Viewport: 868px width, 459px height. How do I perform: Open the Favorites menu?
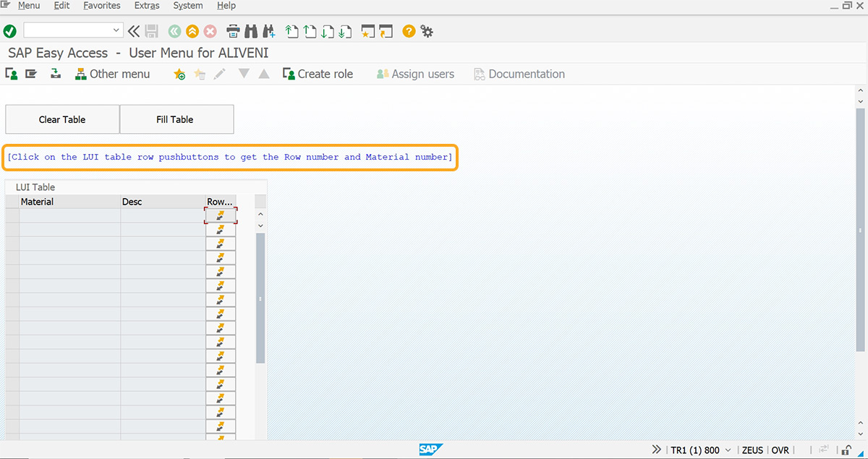tap(102, 5)
